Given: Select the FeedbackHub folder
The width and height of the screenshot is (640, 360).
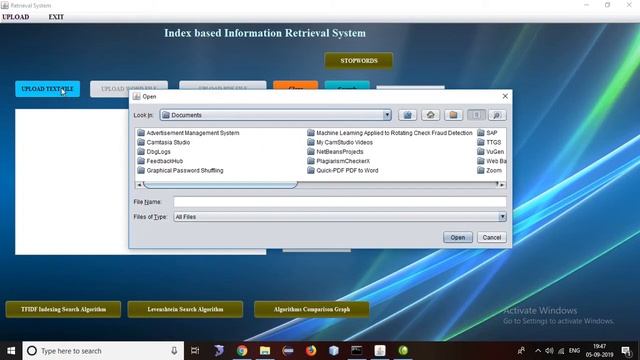Looking at the screenshot, I should point(160,161).
